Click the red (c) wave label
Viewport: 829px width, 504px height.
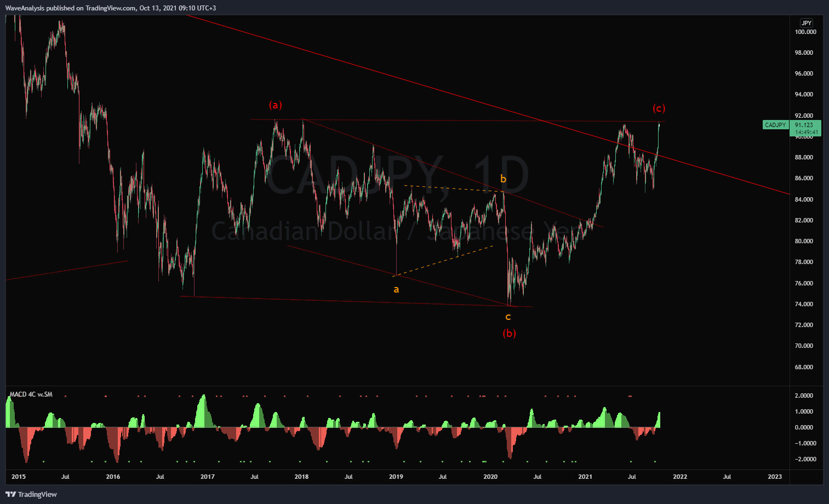659,108
